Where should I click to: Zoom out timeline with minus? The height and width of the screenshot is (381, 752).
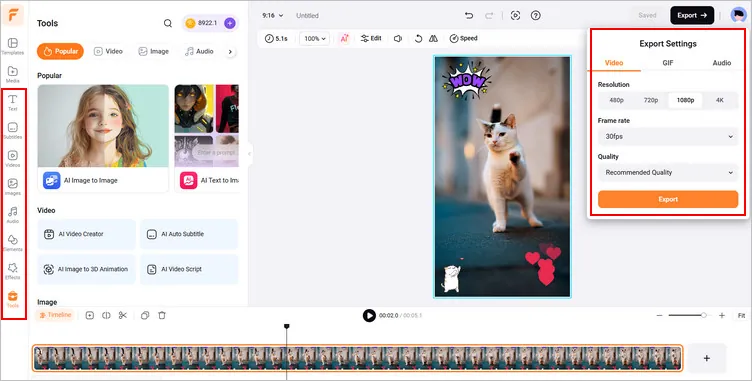tap(659, 315)
